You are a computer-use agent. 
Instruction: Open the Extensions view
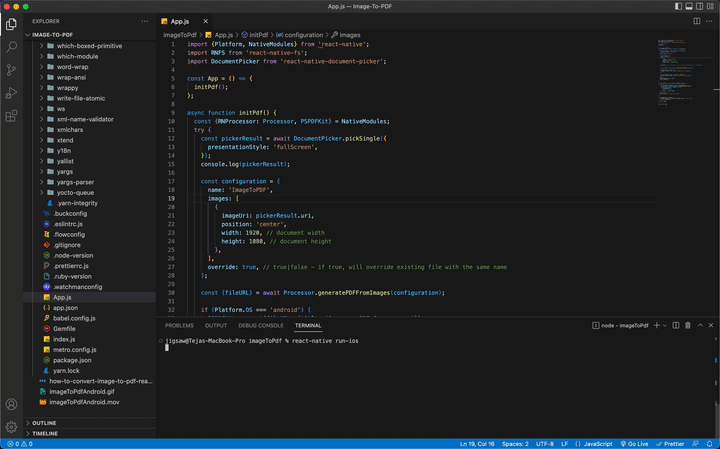(12, 116)
